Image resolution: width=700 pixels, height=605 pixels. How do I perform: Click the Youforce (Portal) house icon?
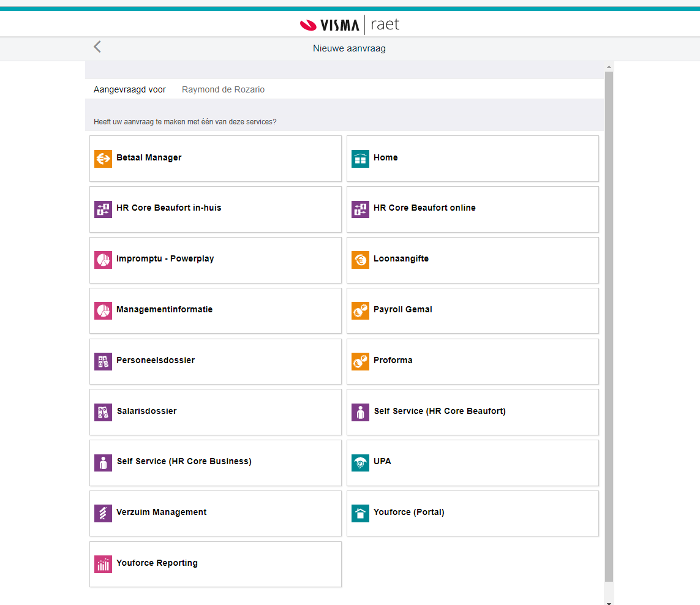point(360,514)
